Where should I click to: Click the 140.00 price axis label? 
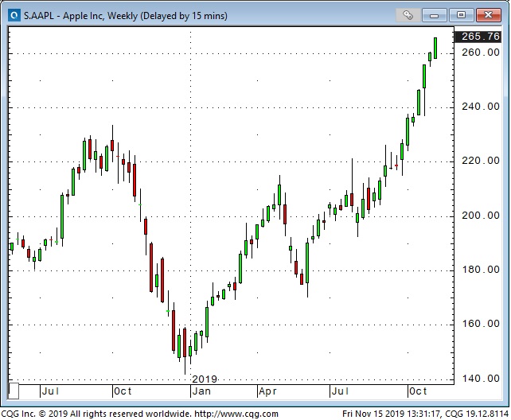tap(481, 379)
